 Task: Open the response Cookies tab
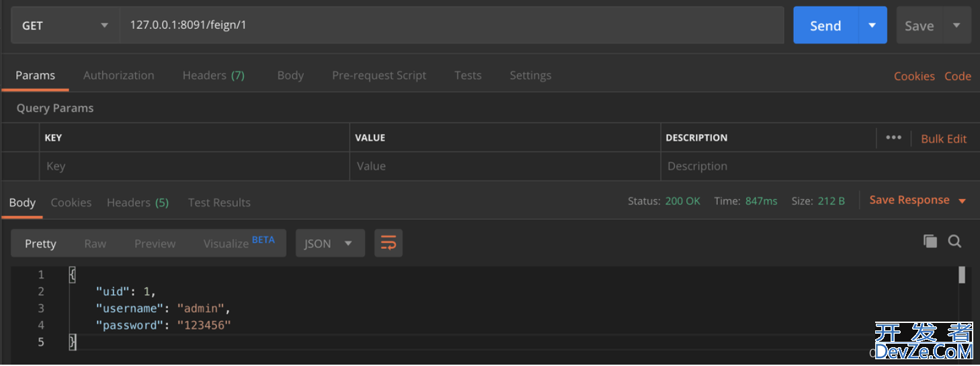71,203
